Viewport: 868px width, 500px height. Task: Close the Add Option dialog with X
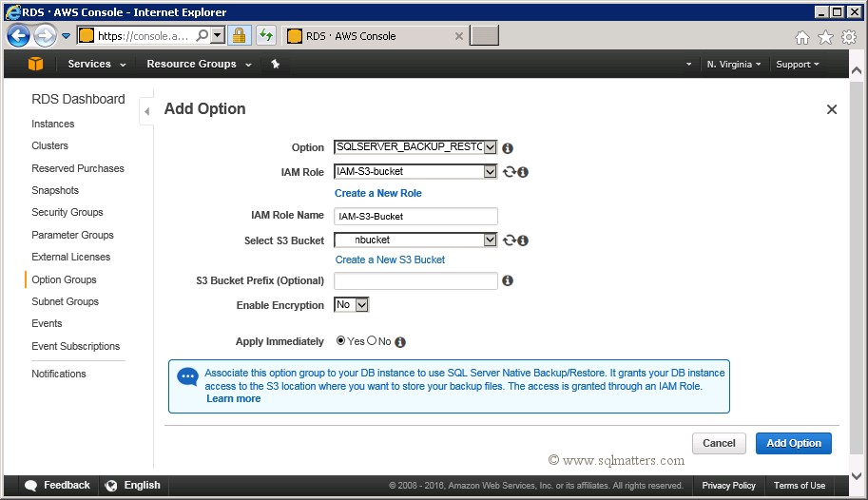coord(832,109)
